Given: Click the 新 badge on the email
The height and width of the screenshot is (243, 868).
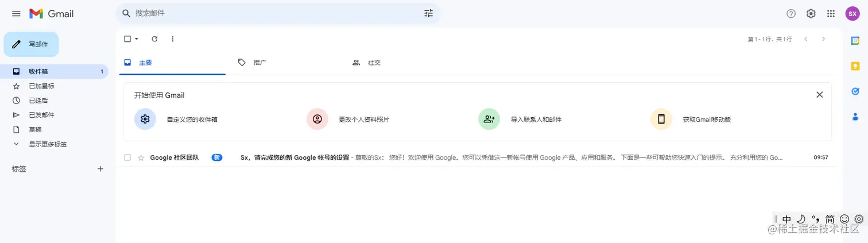Looking at the screenshot, I should point(217,157).
